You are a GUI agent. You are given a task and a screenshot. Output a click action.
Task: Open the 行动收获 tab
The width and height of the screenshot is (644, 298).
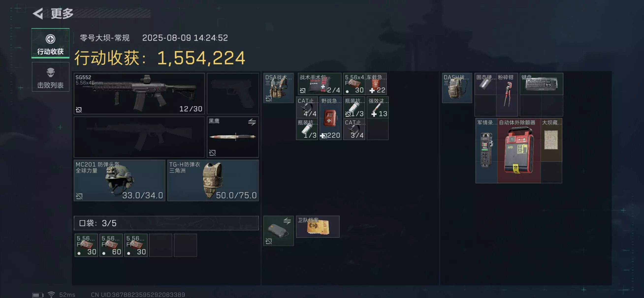(x=50, y=43)
